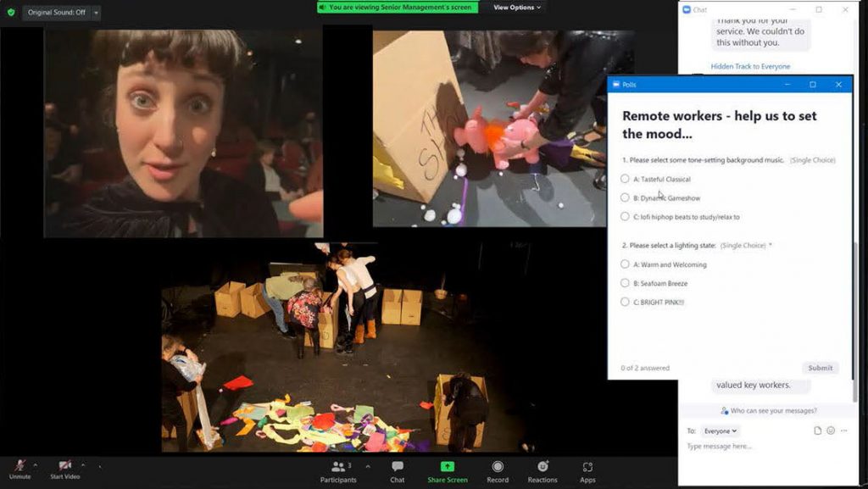The width and height of the screenshot is (868, 489).
Task: Open the Reactions menu
Action: click(x=542, y=467)
